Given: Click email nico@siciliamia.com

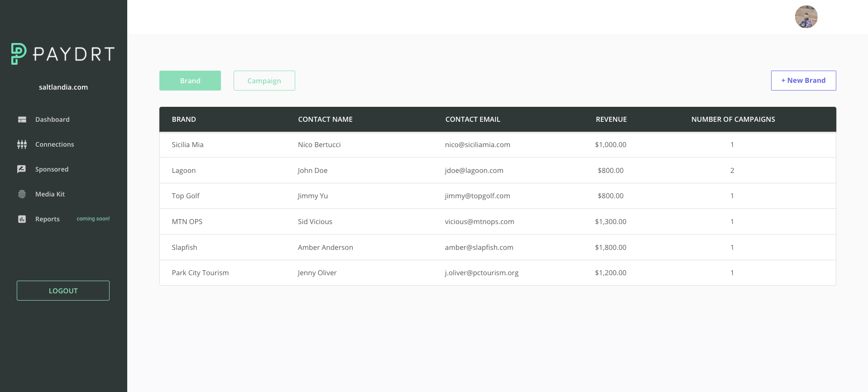Looking at the screenshot, I should (x=478, y=145).
